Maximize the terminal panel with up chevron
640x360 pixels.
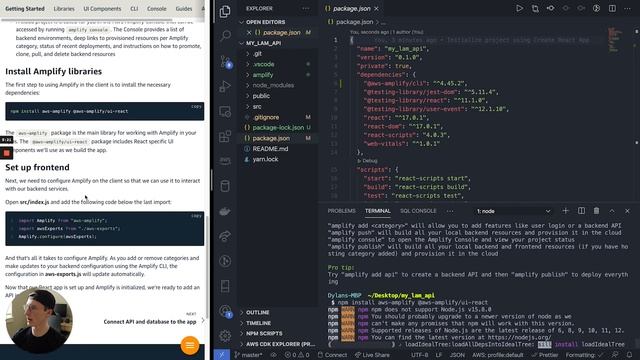[612, 211]
